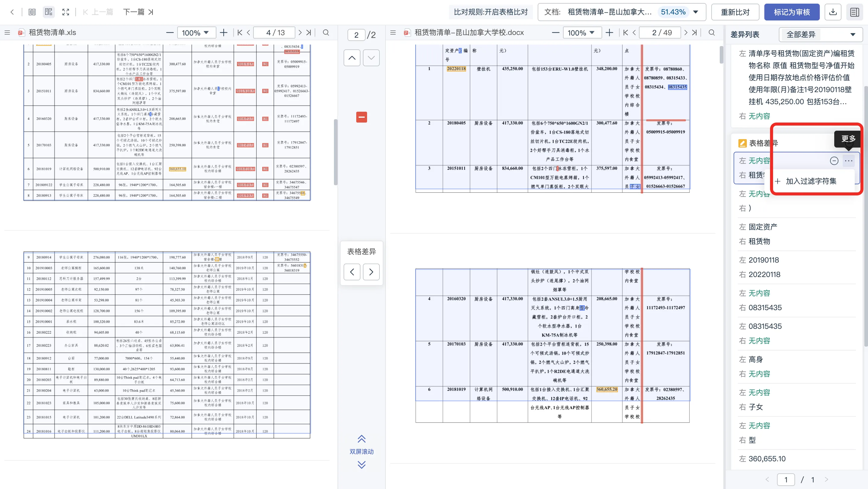This screenshot has width=868, height=489.
Task: Go to previous difference with up arrow
Action: coord(352,58)
